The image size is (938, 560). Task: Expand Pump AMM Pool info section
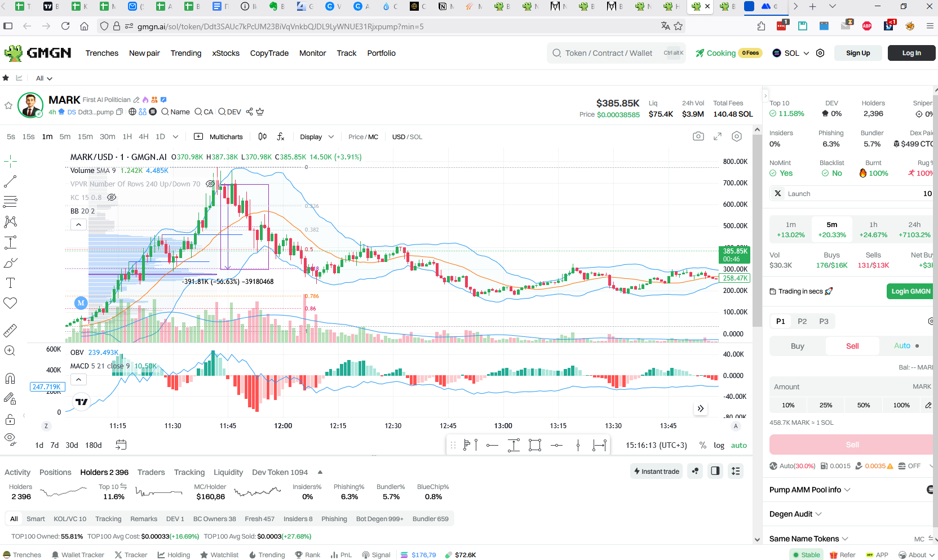pos(809,490)
